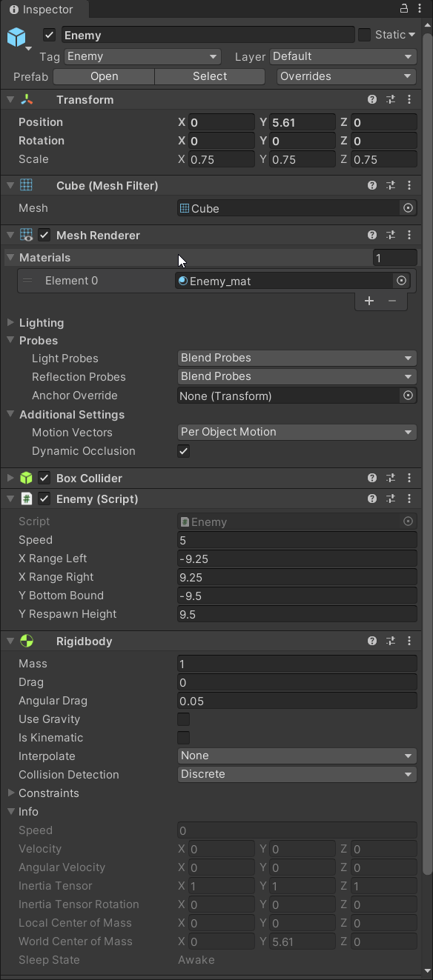Viewport: 433px width, 980px height.
Task: Open Cube Mesh Filter help icon
Action: pyautogui.click(x=372, y=186)
